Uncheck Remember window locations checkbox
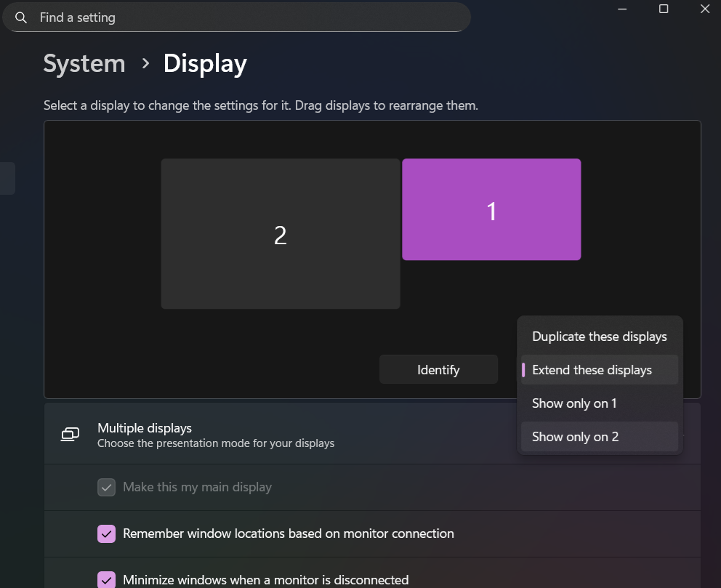 (107, 533)
